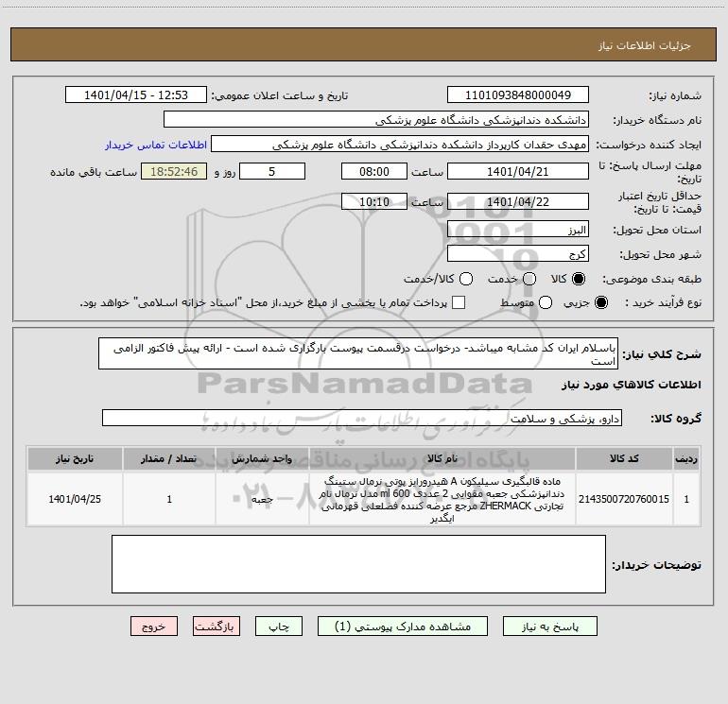The width and height of the screenshot is (728, 704).
Task: Click the واحد شمارش column header
Action: pos(262,458)
